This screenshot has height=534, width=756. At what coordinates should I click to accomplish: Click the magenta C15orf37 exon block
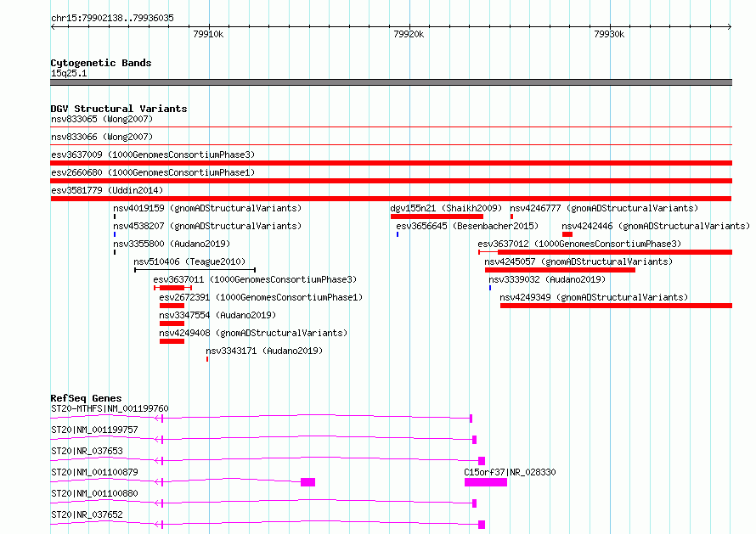click(x=486, y=482)
